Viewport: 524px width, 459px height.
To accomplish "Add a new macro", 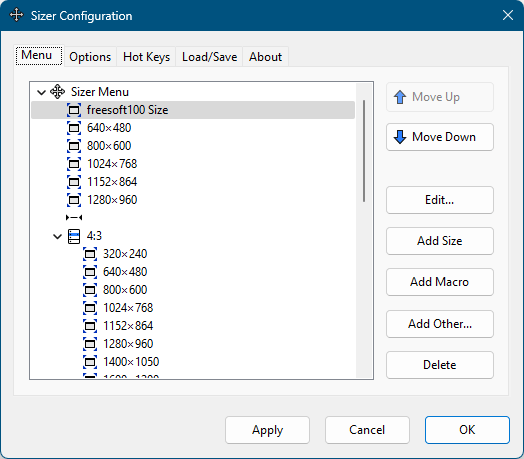I will coord(440,282).
